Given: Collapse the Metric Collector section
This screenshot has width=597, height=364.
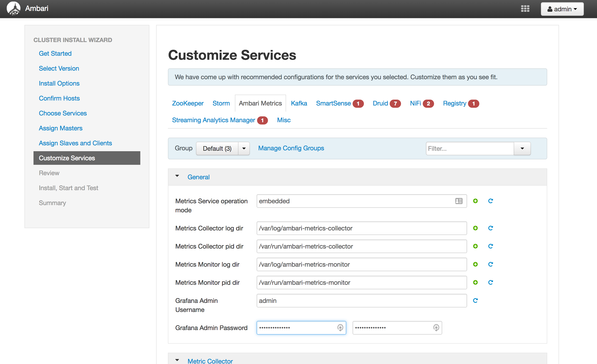Looking at the screenshot, I should (177, 360).
